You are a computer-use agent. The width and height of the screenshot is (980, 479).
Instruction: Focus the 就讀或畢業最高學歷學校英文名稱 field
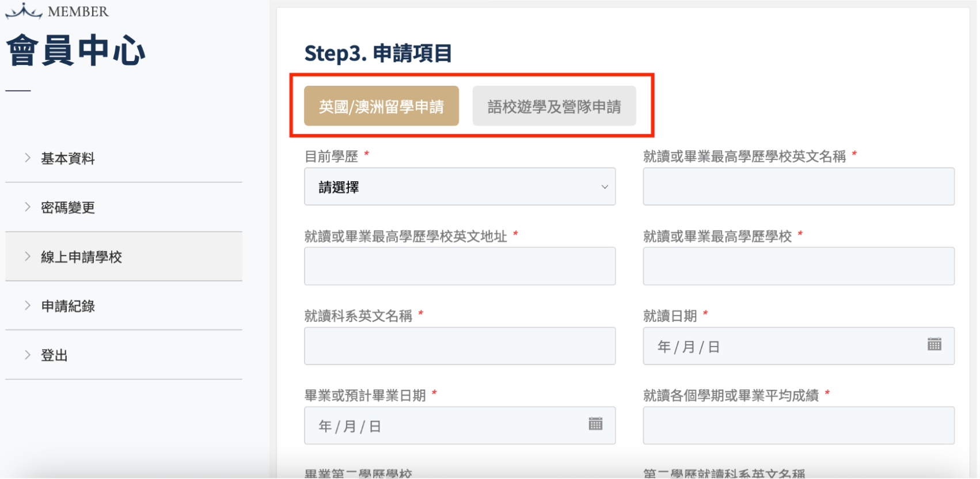point(799,187)
